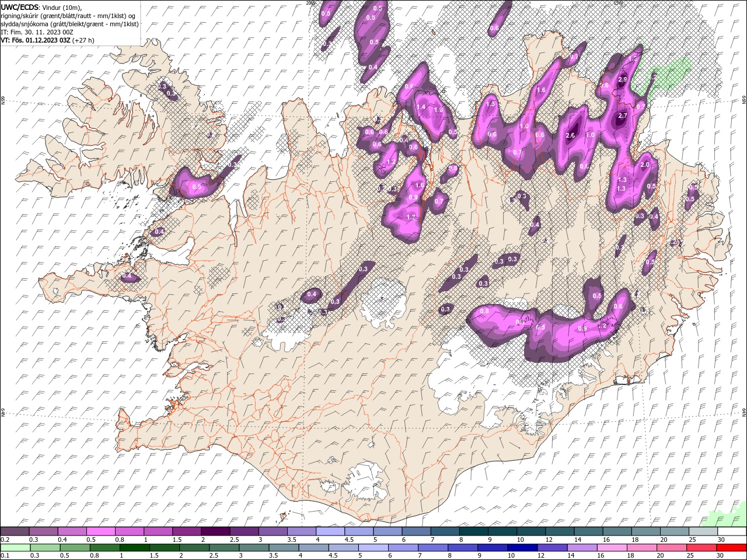Click the 2.7 snowfall value on map
Image resolution: width=747 pixels, height=560 pixels.
(x=622, y=116)
